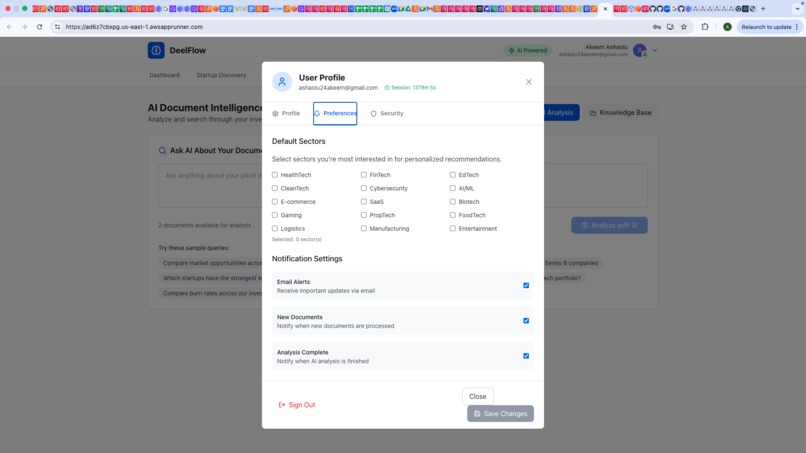Expand the account menu chevron

(x=655, y=50)
